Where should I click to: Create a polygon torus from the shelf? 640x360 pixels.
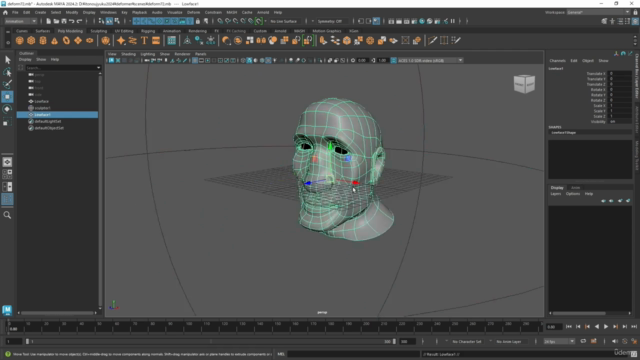point(66,40)
